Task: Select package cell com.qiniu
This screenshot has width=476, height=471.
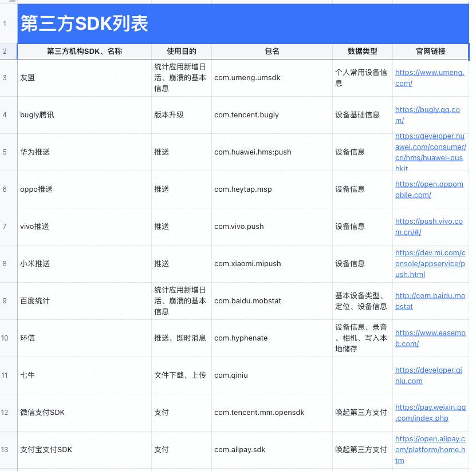Action: click(x=272, y=375)
